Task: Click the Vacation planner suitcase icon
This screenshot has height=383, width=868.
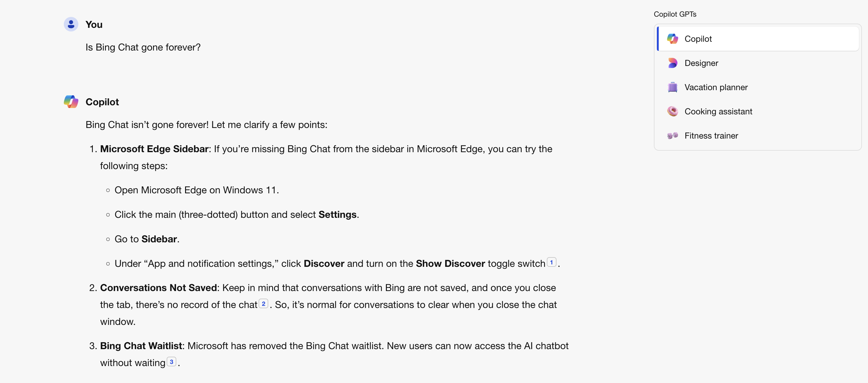Action: click(x=673, y=87)
